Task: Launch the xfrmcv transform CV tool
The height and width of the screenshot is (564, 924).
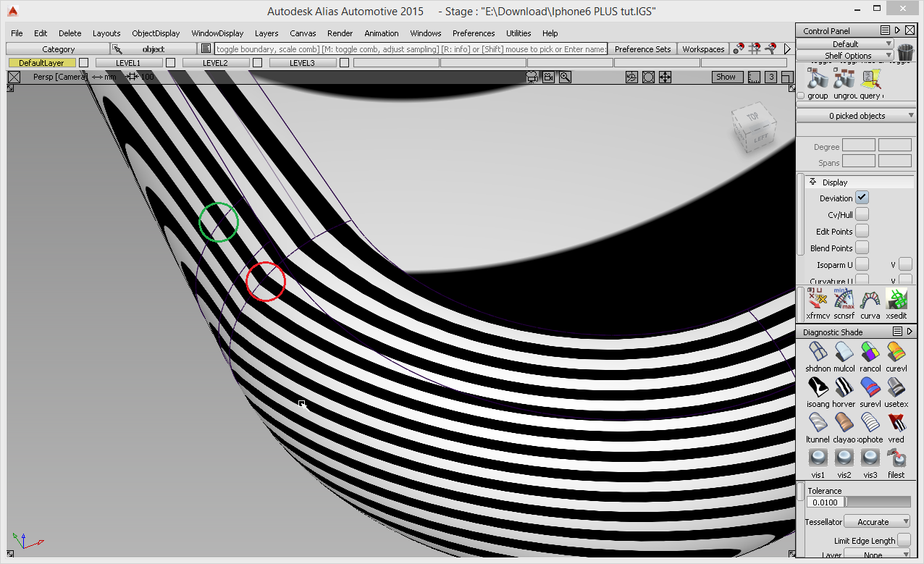Action: pos(818,300)
